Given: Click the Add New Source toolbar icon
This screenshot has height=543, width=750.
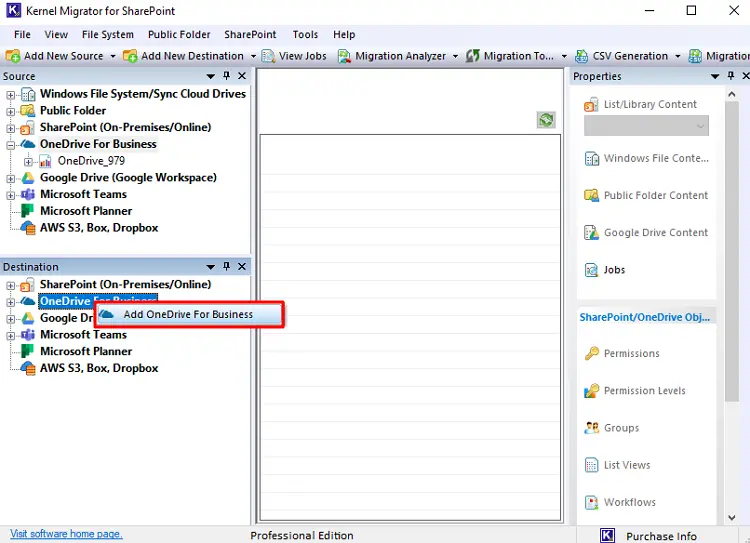Looking at the screenshot, I should click(12, 56).
